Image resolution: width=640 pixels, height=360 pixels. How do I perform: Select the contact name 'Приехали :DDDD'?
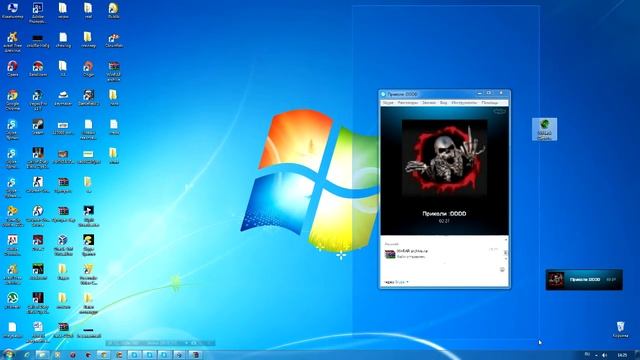[444, 213]
